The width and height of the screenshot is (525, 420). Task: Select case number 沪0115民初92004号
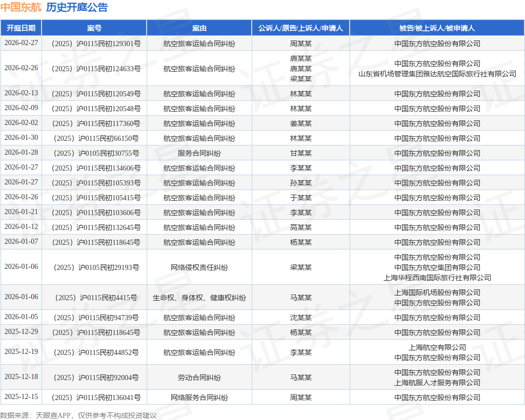(96, 377)
